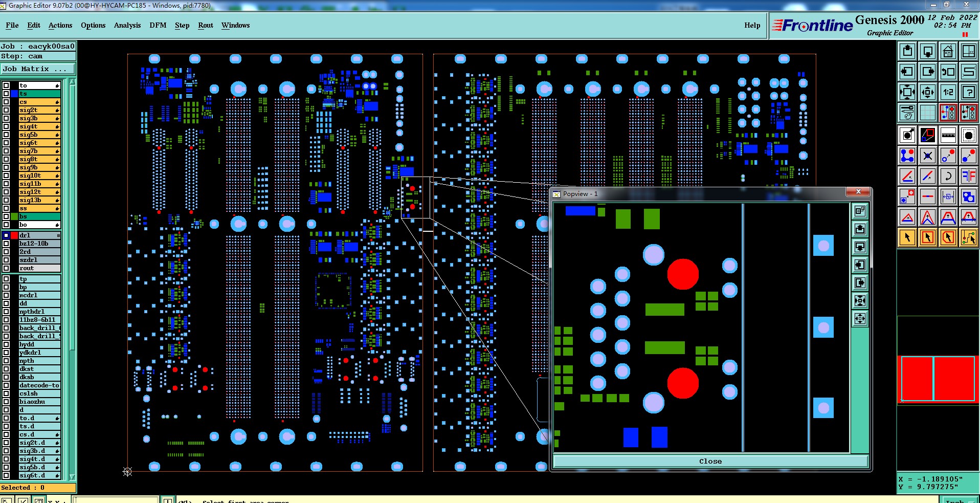Select the ruler measure tool
The width and height of the screenshot is (980, 503).
tap(948, 135)
